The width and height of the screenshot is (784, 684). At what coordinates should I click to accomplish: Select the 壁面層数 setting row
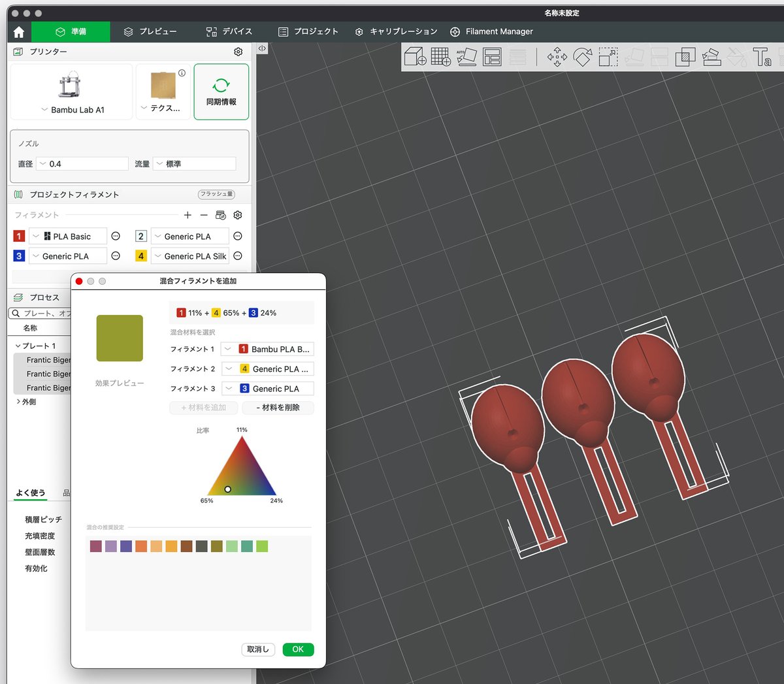(x=40, y=552)
